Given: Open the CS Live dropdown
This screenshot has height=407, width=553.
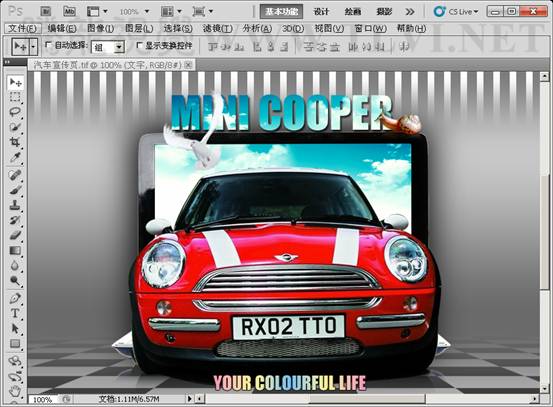Looking at the screenshot, I should [456, 12].
